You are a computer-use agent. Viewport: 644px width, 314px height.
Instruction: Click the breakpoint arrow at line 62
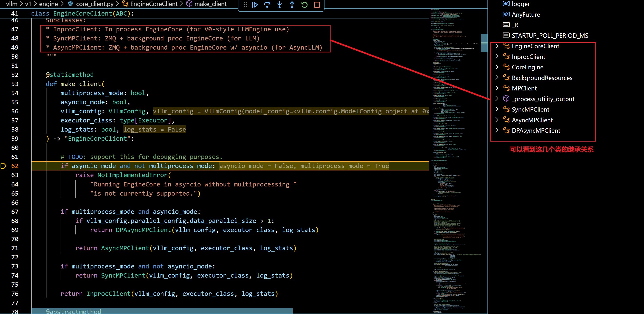tap(4, 166)
